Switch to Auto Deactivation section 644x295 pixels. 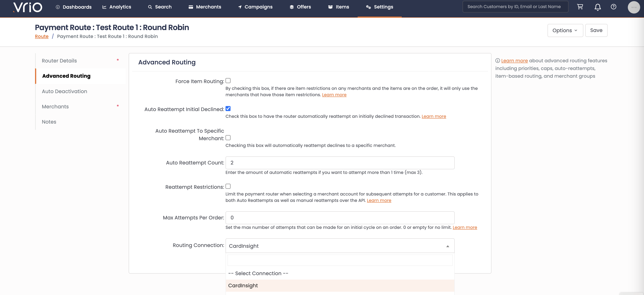coord(65,91)
